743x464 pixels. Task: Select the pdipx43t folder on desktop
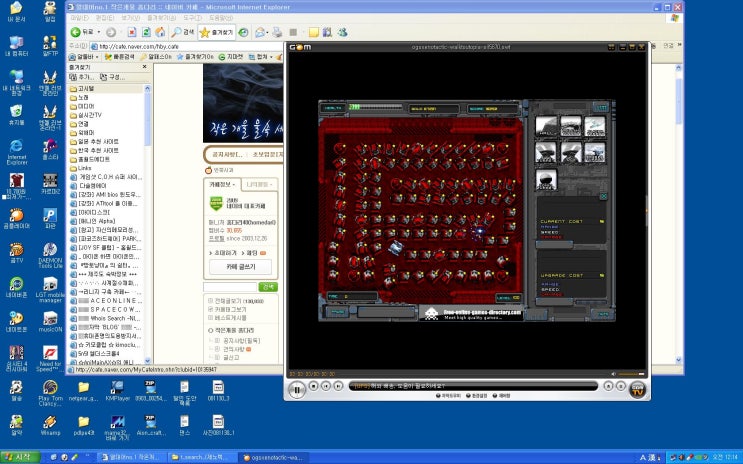click(83, 425)
